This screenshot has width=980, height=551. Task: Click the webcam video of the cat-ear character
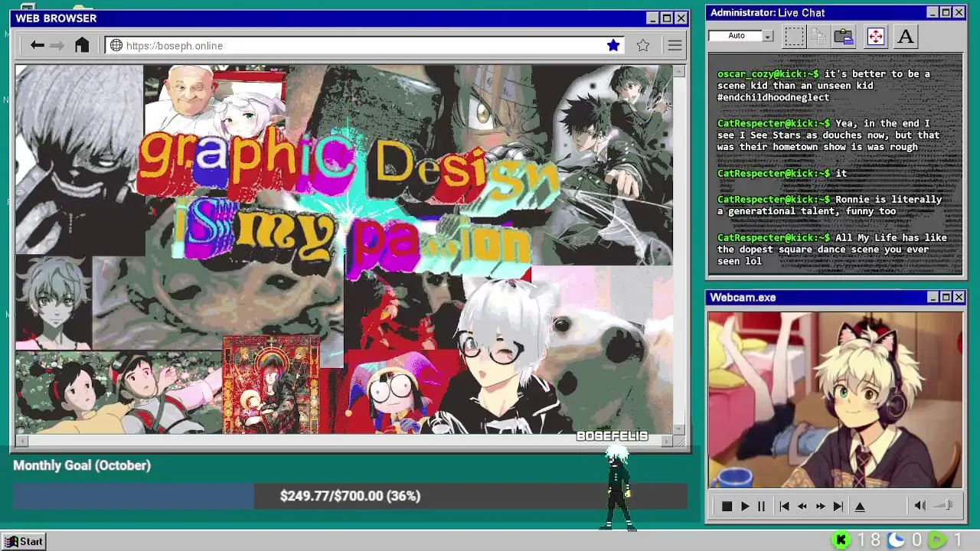835,399
